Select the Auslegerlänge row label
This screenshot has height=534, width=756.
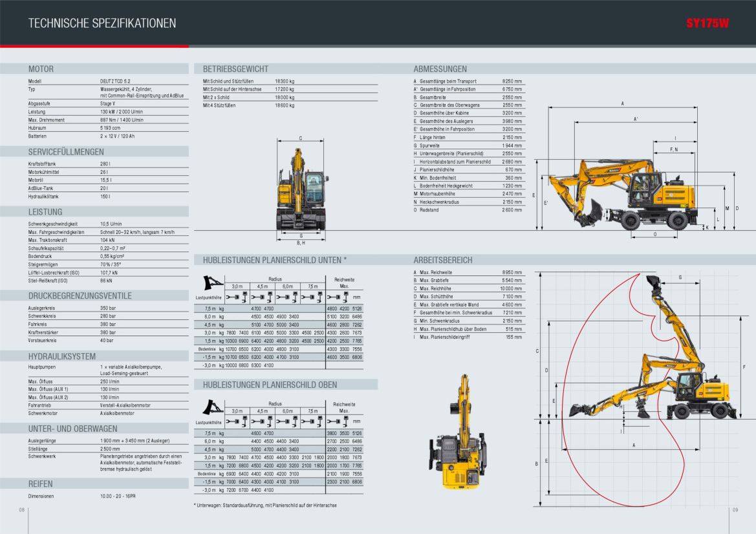[x=42, y=440]
